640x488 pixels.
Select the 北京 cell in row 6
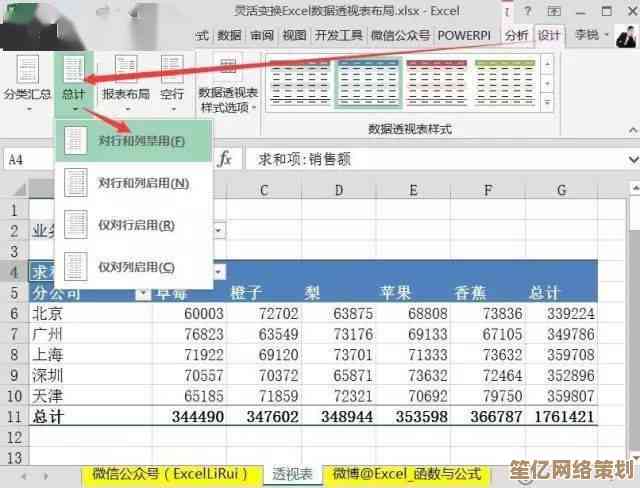tap(49, 313)
